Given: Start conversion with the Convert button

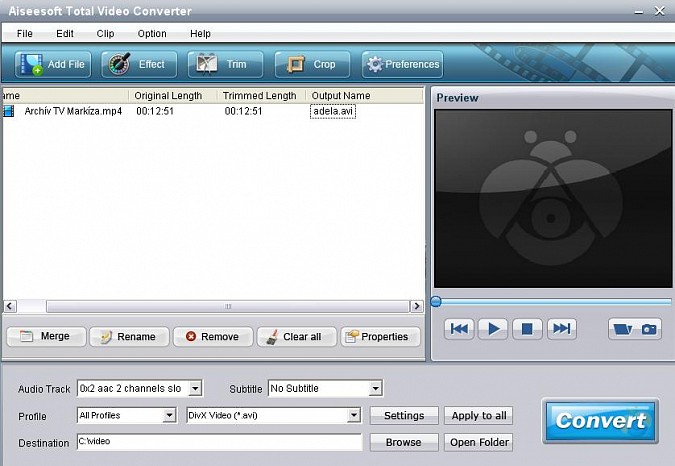Looking at the screenshot, I should [600, 421].
